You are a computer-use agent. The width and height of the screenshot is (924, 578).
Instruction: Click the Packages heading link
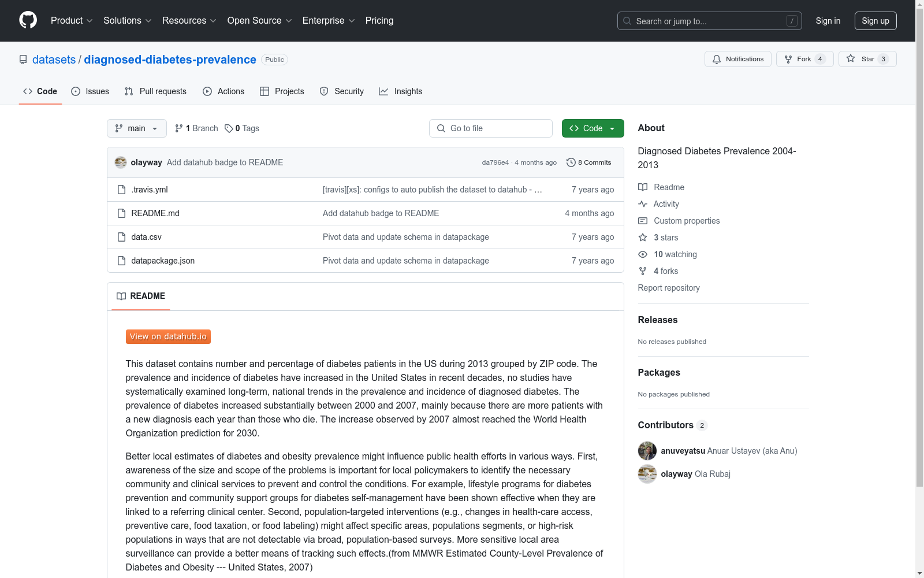[659, 372]
